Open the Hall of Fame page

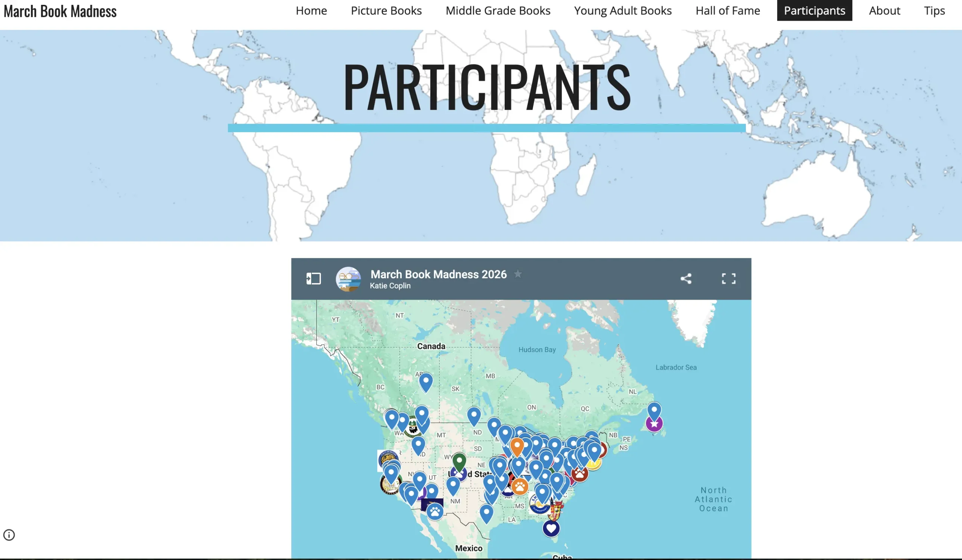[728, 11]
